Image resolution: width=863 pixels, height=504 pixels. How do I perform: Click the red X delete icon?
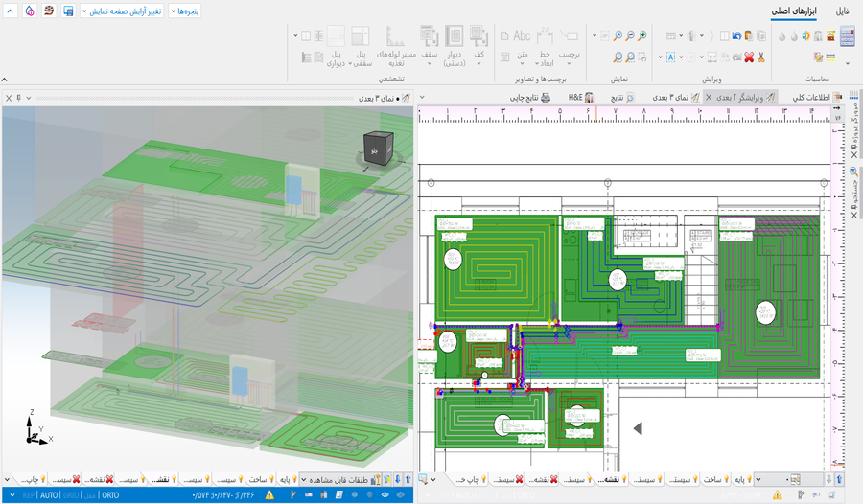click(x=748, y=57)
